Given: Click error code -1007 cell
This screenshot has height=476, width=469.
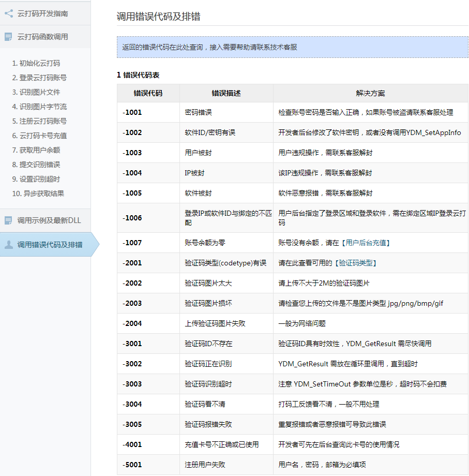Looking at the screenshot, I should pyautogui.click(x=148, y=243).
